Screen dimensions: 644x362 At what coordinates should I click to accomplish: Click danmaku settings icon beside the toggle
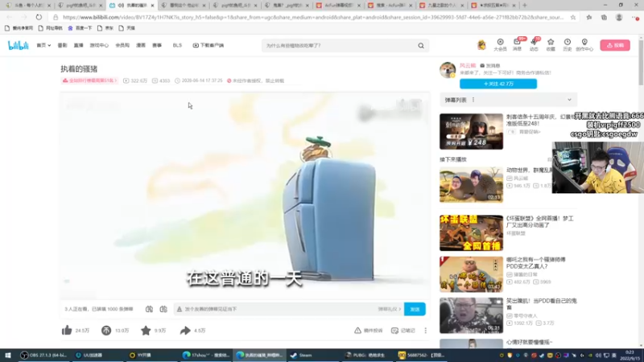tap(163, 309)
